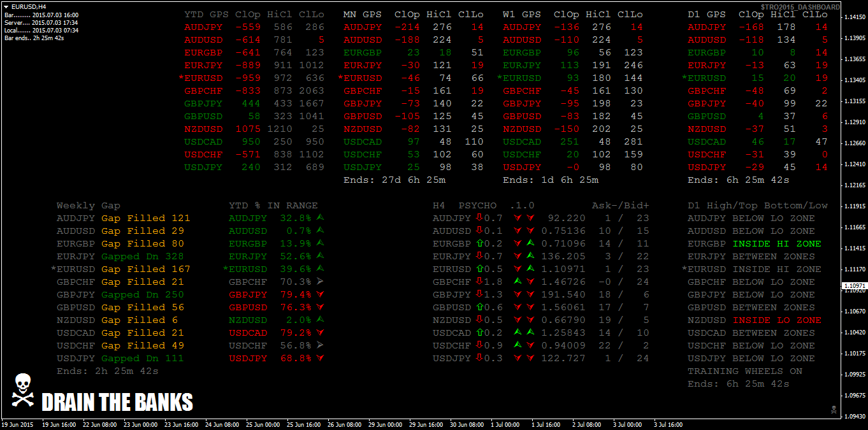The height and width of the screenshot is (430, 868).
Task: Click the 'W1 GPS' table header
Action: [522, 14]
